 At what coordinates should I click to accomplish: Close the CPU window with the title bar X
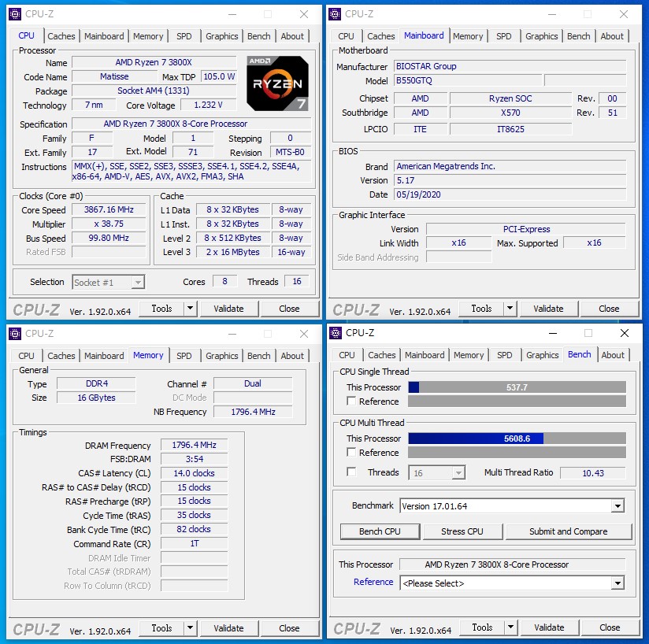(304, 14)
